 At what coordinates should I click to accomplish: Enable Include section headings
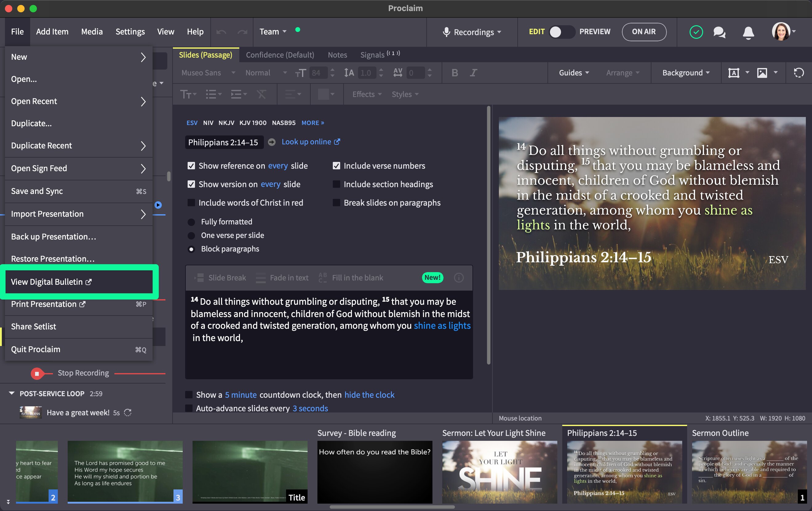point(336,184)
